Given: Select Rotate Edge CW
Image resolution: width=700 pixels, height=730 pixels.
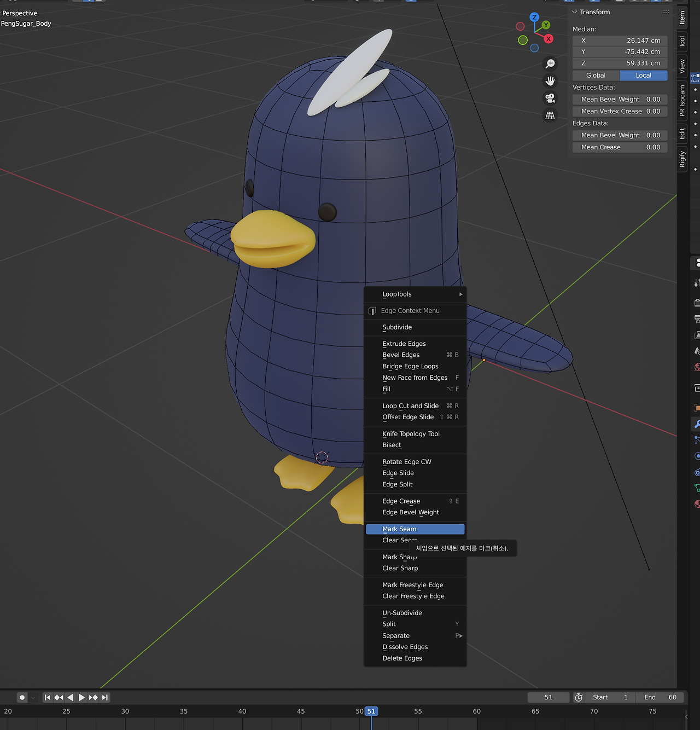Looking at the screenshot, I should [416, 462].
